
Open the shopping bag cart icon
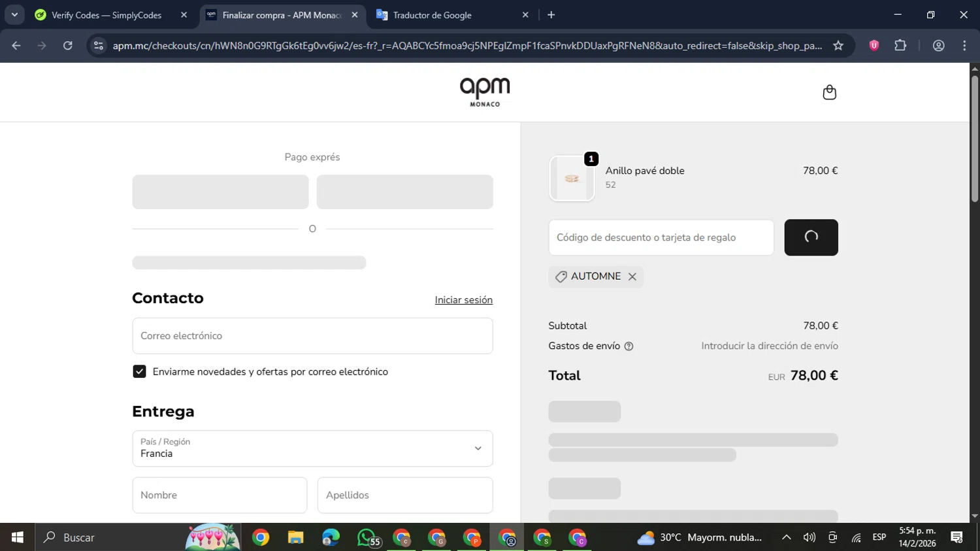pos(829,92)
